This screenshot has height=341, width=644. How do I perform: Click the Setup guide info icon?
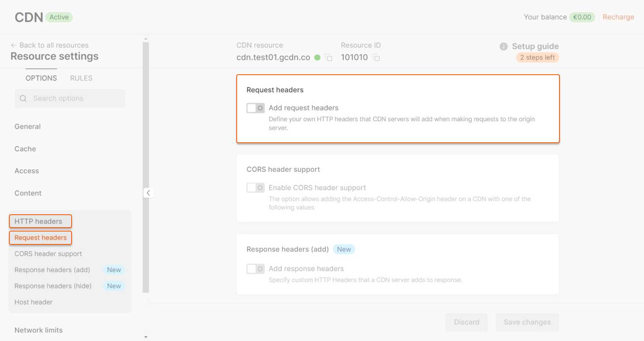coord(504,47)
